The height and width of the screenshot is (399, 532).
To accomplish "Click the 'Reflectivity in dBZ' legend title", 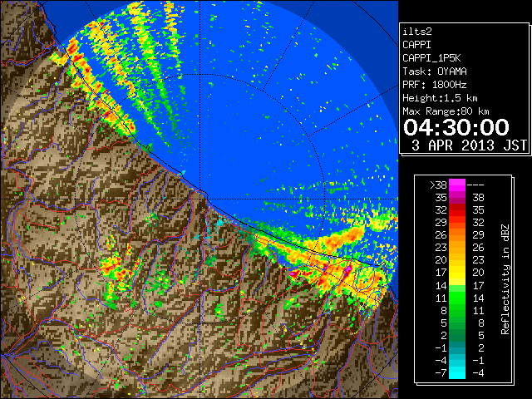I will pos(505,279).
